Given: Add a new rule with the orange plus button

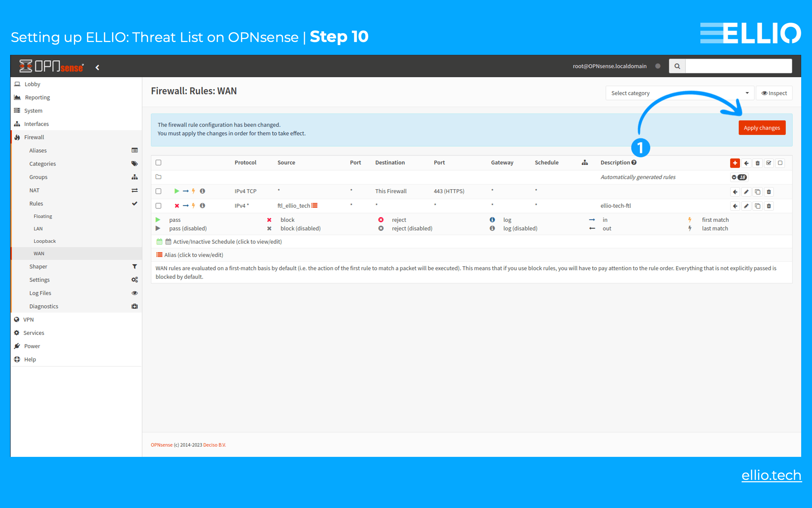Looking at the screenshot, I should coord(735,163).
